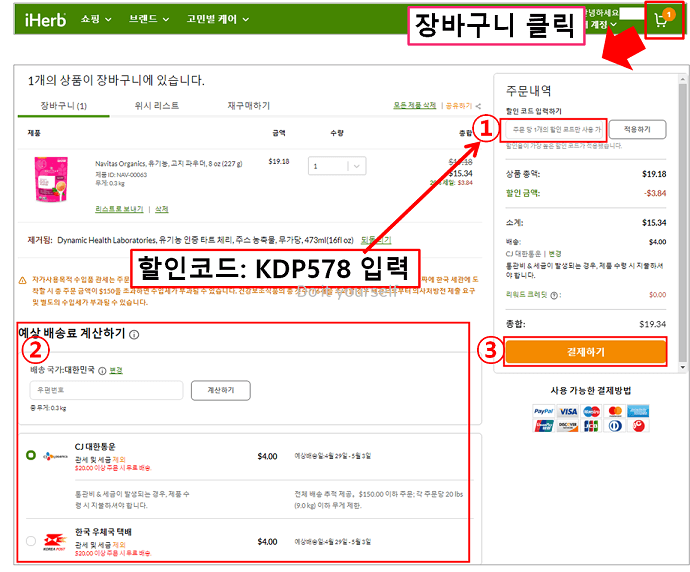This screenshot has height=572, width=690.
Task: Click the scroll-down arrow in order summary
Action: click(683, 367)
